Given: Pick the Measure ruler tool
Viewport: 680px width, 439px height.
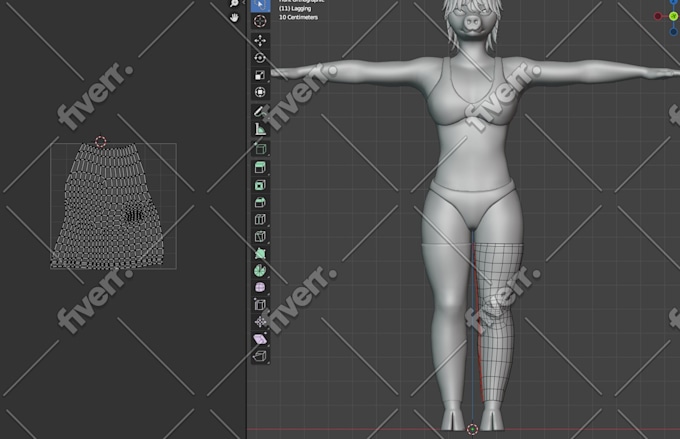Looking at the screenshot, I should (260, 129).
